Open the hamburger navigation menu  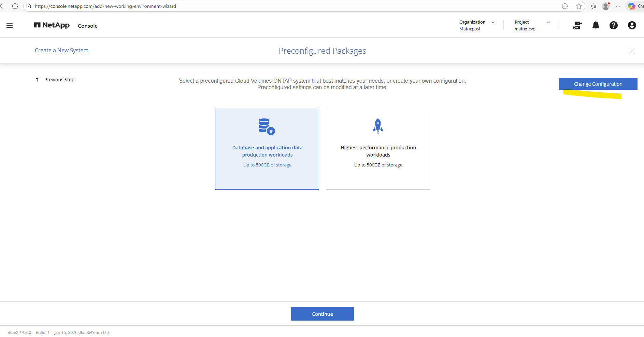point(10,25)
